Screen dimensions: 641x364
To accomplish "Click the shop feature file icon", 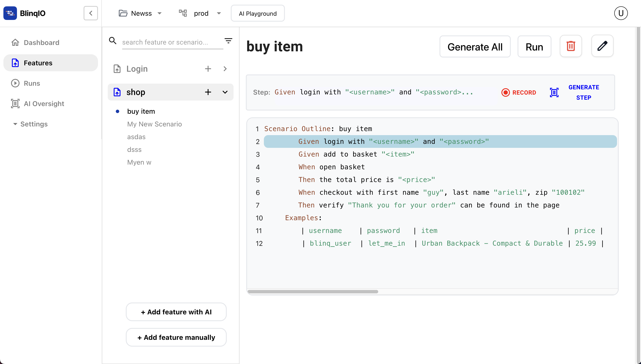I will [117, 92].
